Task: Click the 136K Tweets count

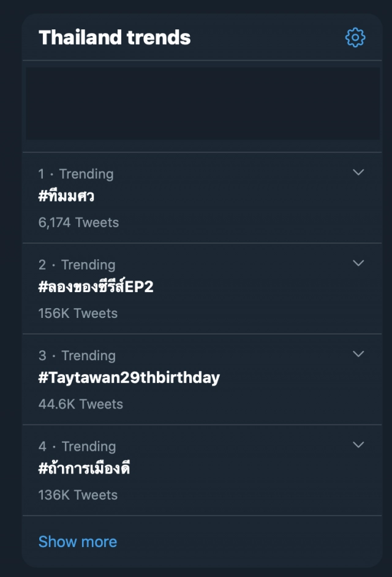Action: pyautogui.click(x=78, y=494)
